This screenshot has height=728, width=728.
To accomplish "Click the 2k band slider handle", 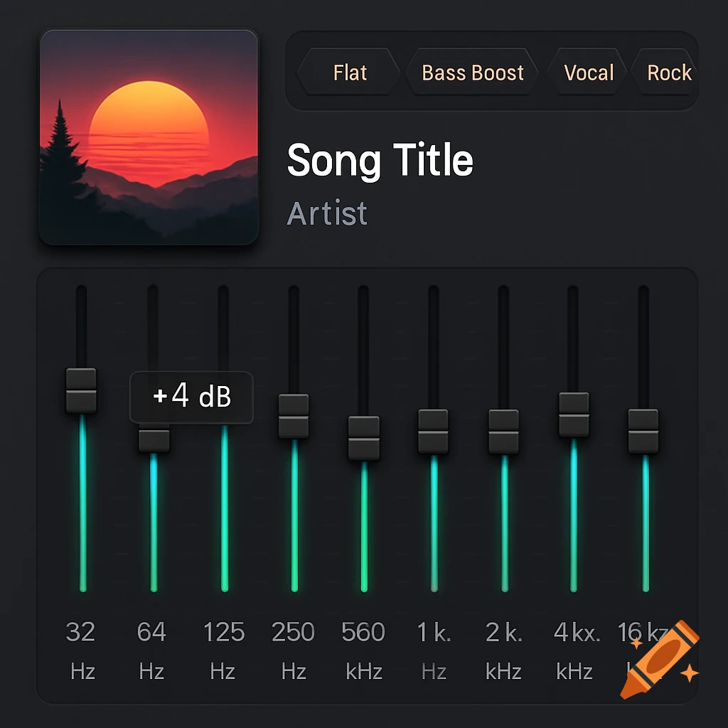I will coord(503,430).
